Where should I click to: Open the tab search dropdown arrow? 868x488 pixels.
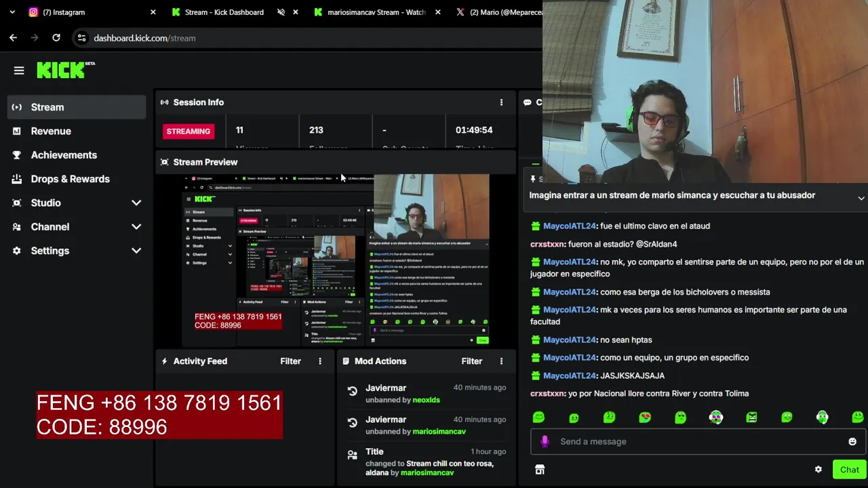(x=12, y=12)
